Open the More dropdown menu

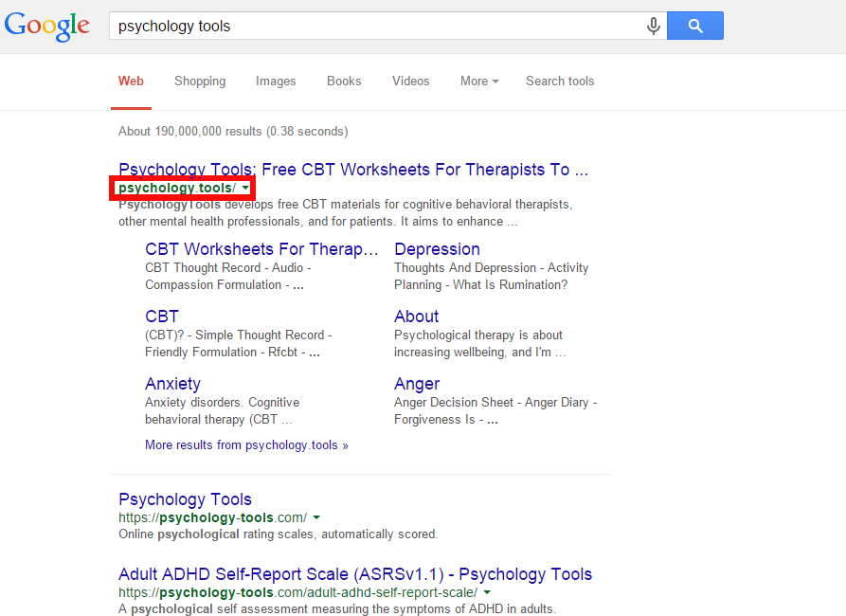click(479, 82)
